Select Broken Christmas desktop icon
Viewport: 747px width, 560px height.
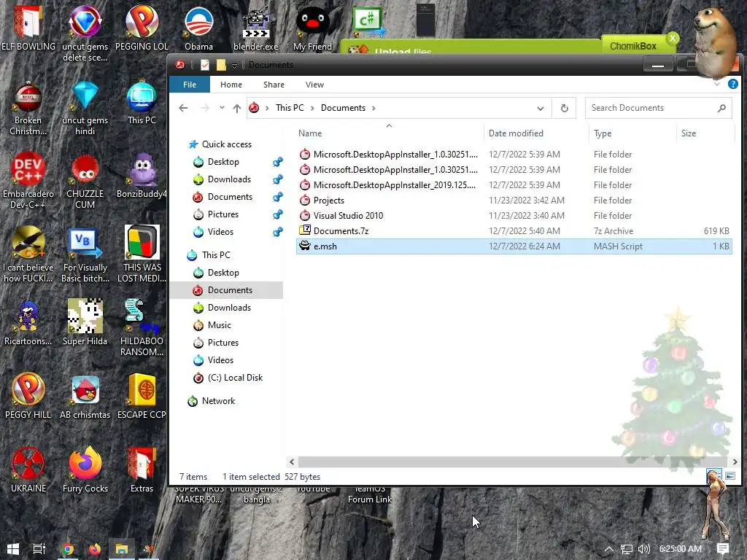pos(28,109)
